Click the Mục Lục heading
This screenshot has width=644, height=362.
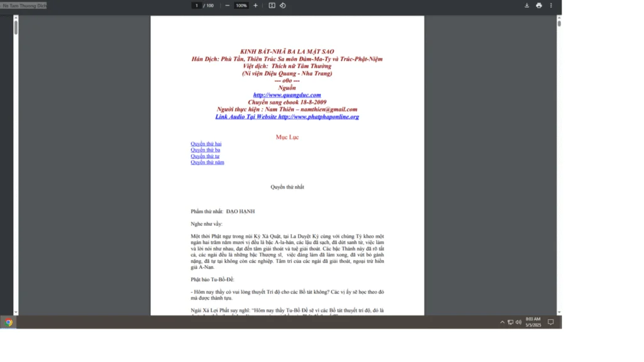(x=287, y=137)
